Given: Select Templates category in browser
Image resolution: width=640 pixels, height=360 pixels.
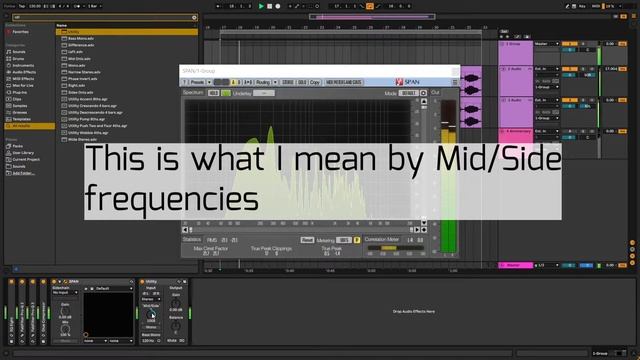Looking at the screenshot, I should tap(22, 119).
